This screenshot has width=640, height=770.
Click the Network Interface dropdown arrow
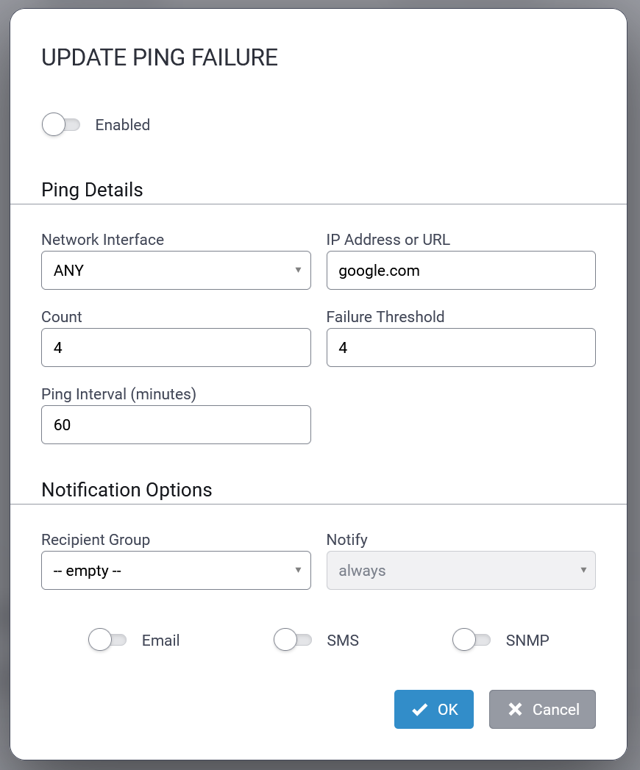click(298, 270)
